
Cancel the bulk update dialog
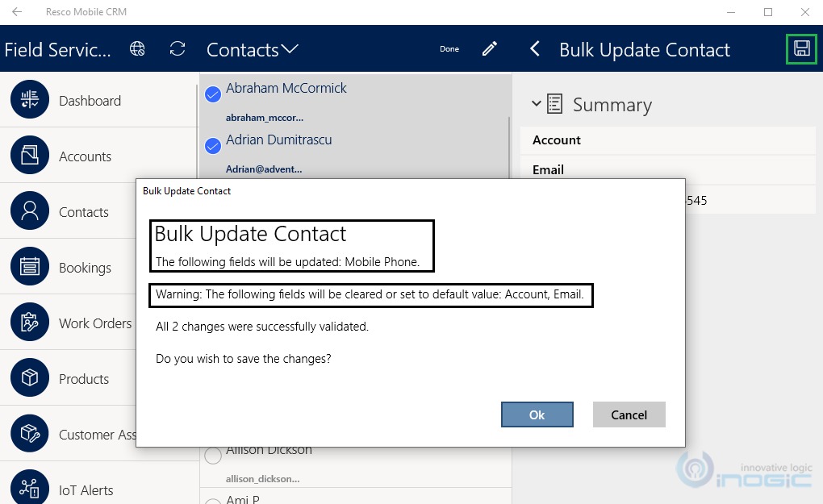click(629, 414)
